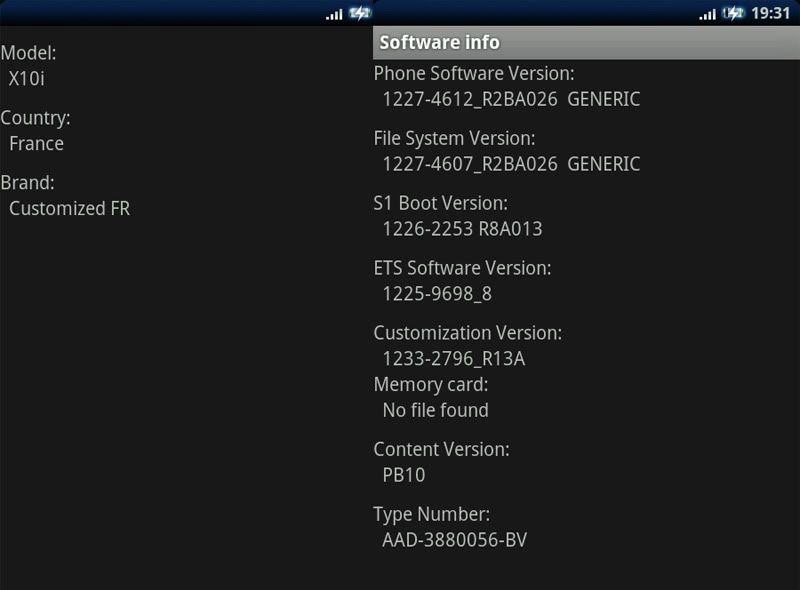Tap the France country value
The height and width of the screenshot is (590, 800).
click(x=36, y=143)
